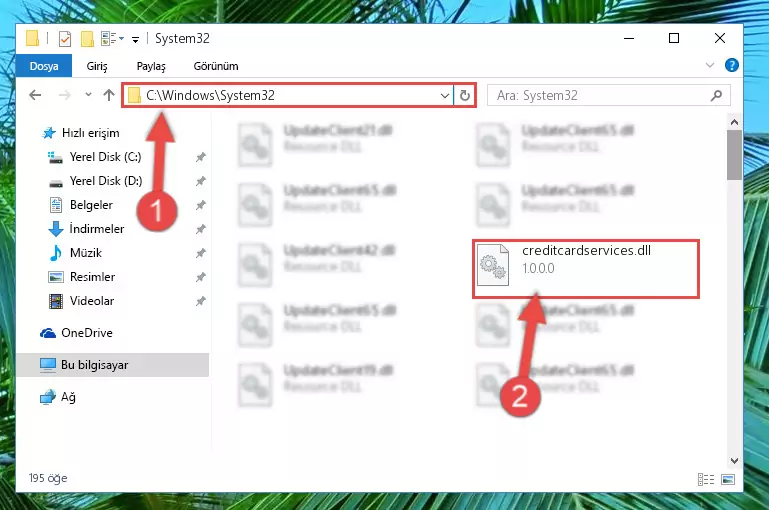769x510 pixels.
Task: Click the pin icon next to Yerel Disk (D:)
Action: click(x=201, y=181)
